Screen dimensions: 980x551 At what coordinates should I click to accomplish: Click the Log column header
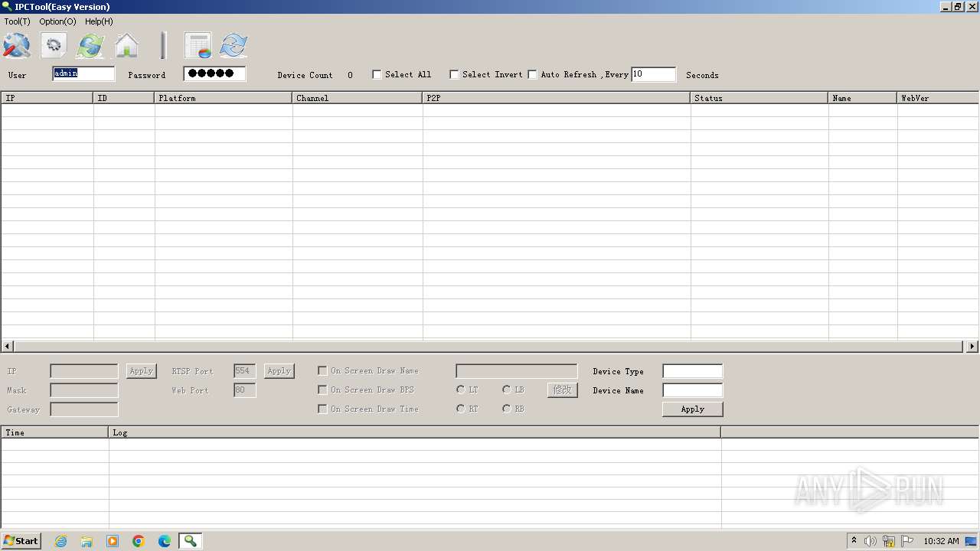coord(415,432)
